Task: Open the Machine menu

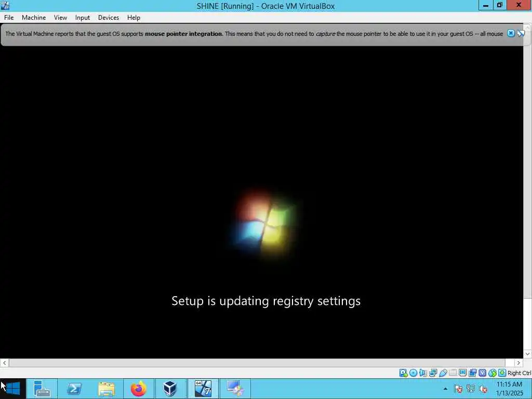Action: [x=34, y=18]
